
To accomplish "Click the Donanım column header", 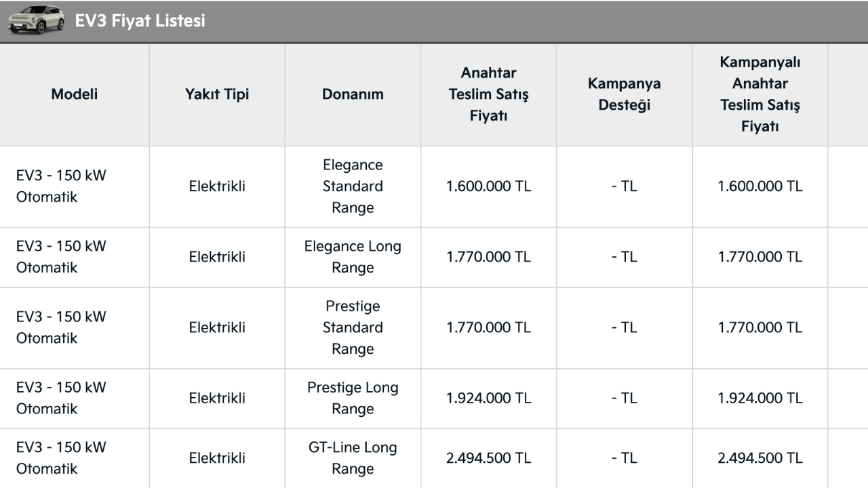I will point(353,94).
